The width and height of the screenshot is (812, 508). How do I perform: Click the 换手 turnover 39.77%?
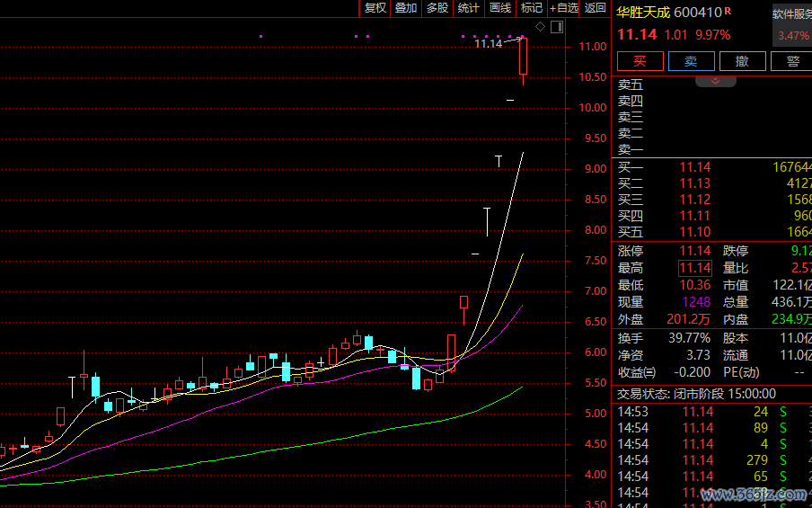pos(689,338)
